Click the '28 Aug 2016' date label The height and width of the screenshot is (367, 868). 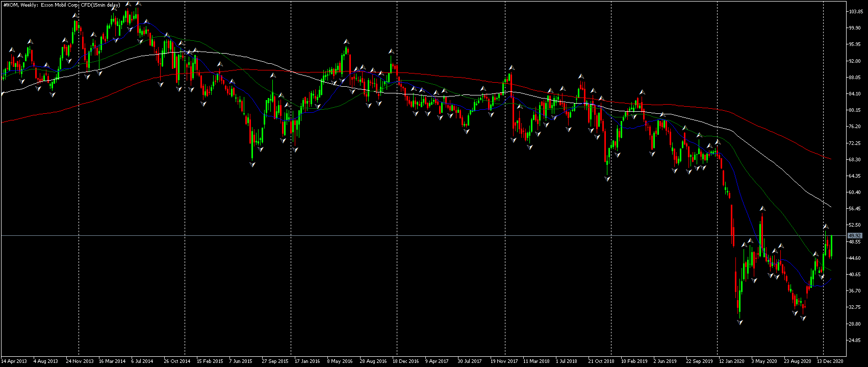point(373,361)
